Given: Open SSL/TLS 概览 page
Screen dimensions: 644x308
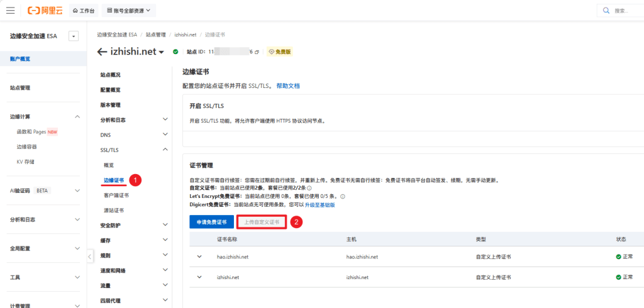Looking at the screenshot, I should (x=108, y=165).
